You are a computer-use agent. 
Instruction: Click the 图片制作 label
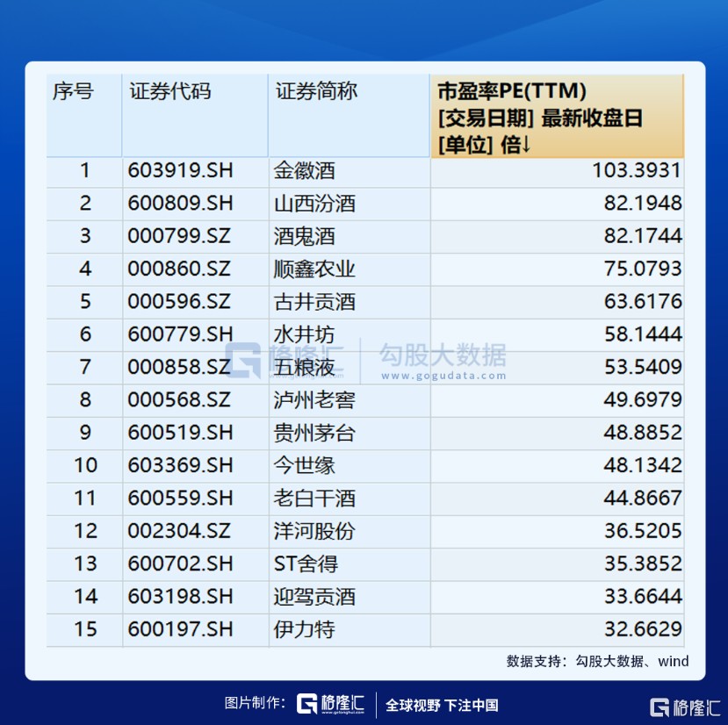pos(255,703)
